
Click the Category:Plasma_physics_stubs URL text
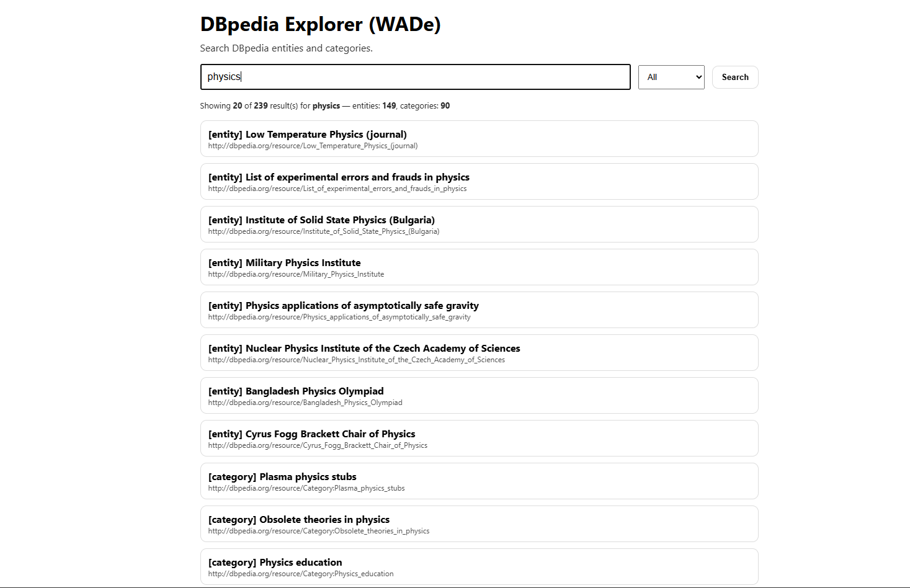[x=306, y=489]
